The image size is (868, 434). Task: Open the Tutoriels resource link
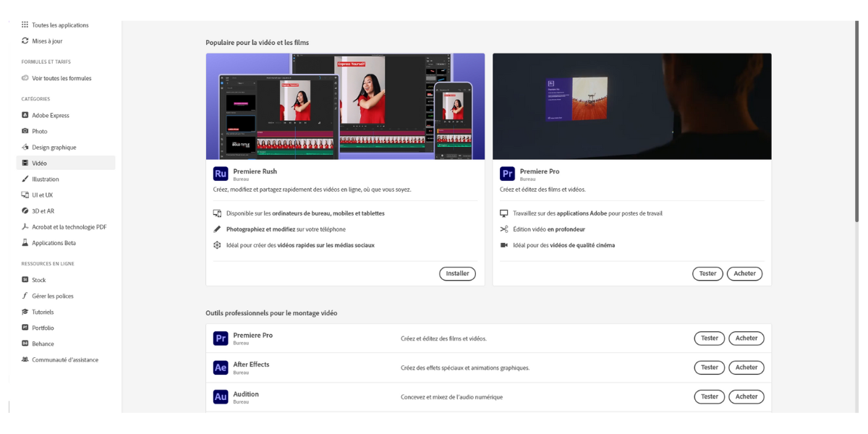[x=43, y=312]
